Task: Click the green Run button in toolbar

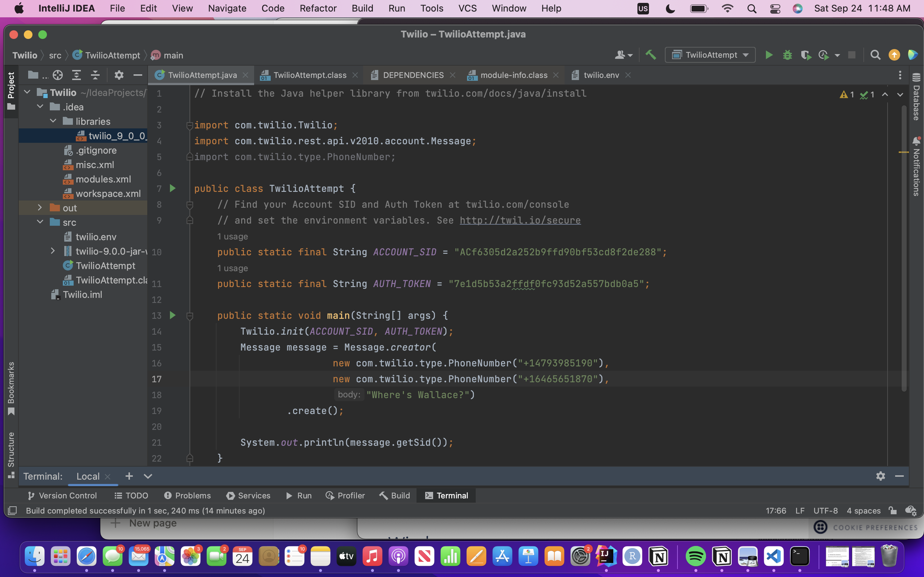Action: (x=768, y=55)
